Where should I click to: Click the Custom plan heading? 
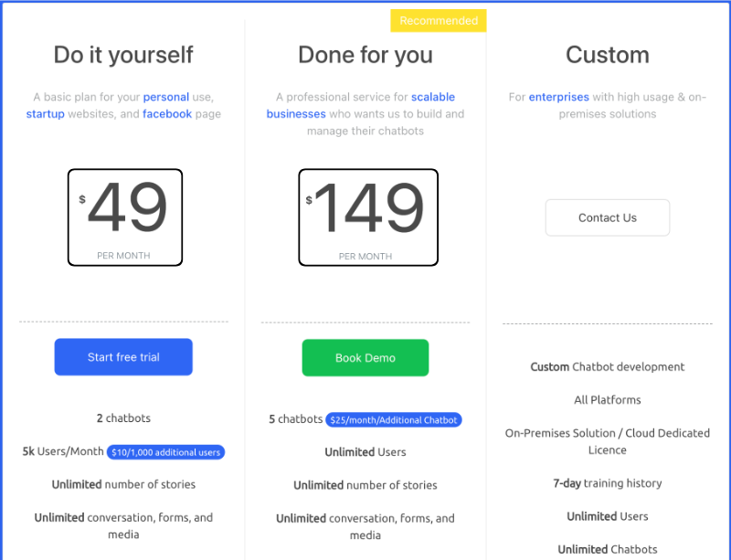click(x=608, y=55)
